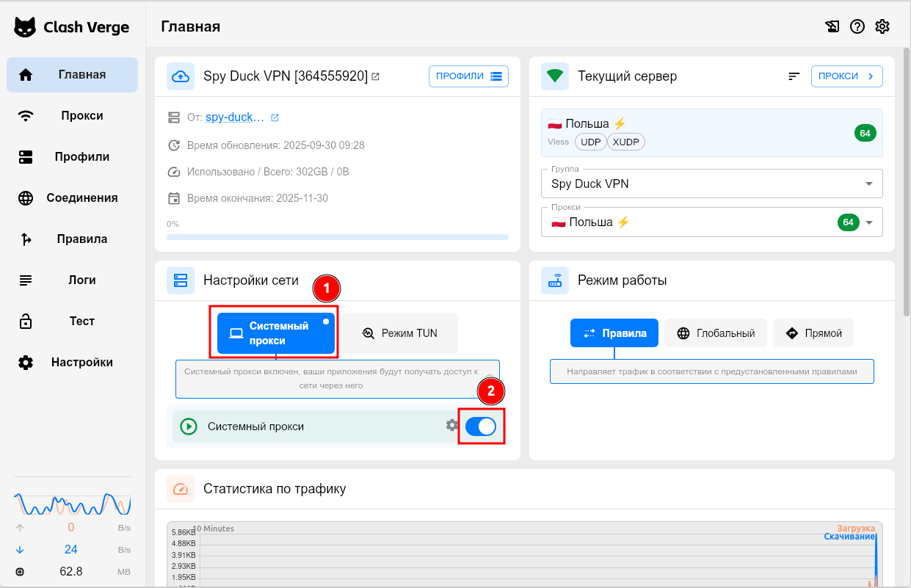Viewport: 911px width, 588px height.
Task: Open the system proxy gear settings icon
Action: pyautogui.click(x=452, y=425)
